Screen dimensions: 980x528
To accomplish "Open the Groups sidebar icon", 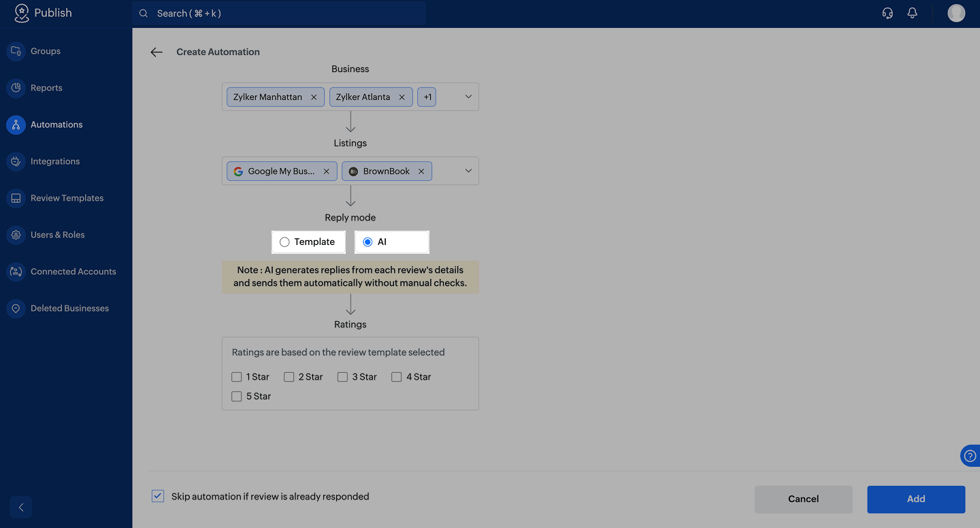I will 16,51.
